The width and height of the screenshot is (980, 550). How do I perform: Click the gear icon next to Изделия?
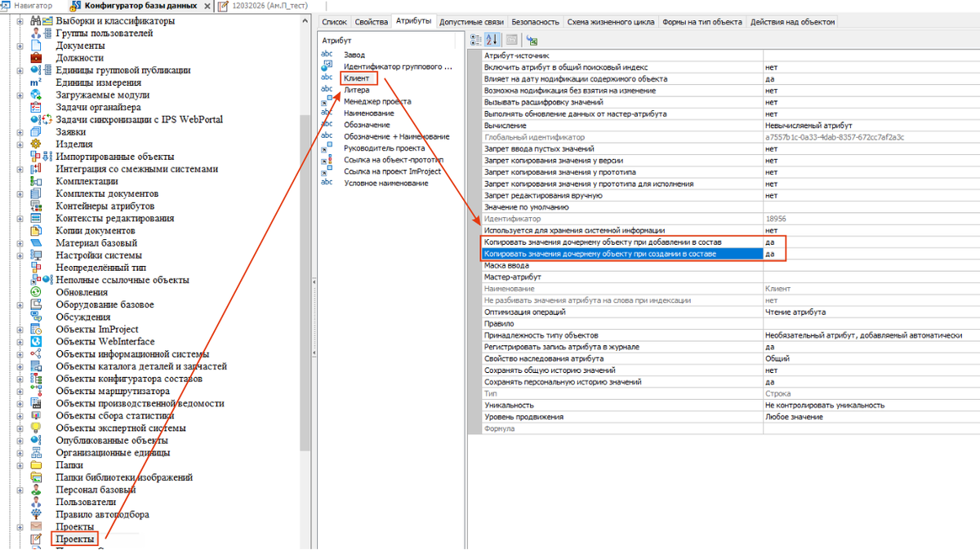tap(36, 144)
